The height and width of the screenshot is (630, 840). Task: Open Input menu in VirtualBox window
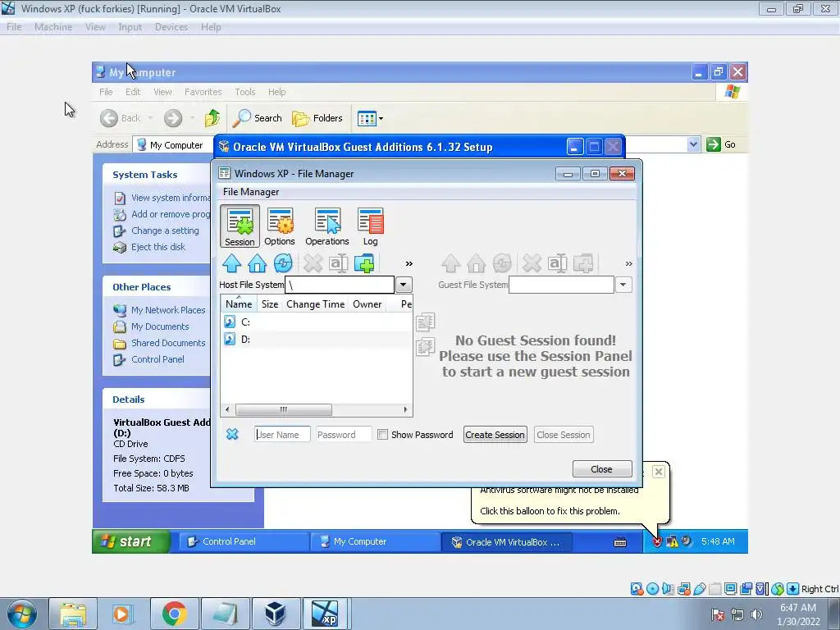tap(130, 27)
